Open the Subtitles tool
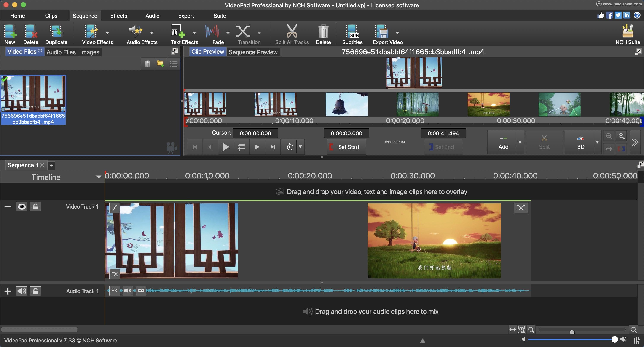 tap(352, 34)
